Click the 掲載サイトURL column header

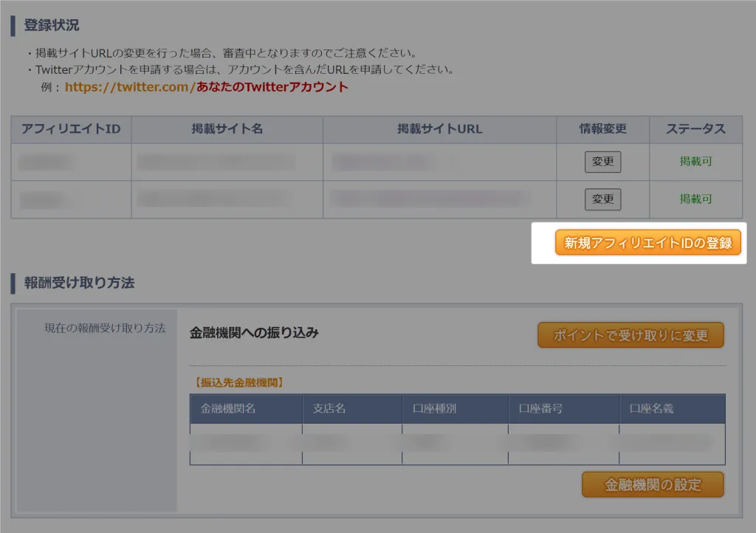440,129
